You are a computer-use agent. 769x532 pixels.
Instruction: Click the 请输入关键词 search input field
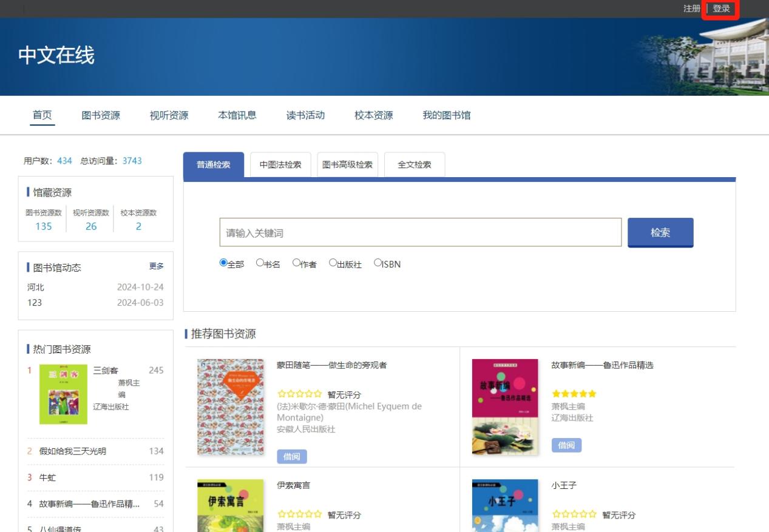coord(420,233)
